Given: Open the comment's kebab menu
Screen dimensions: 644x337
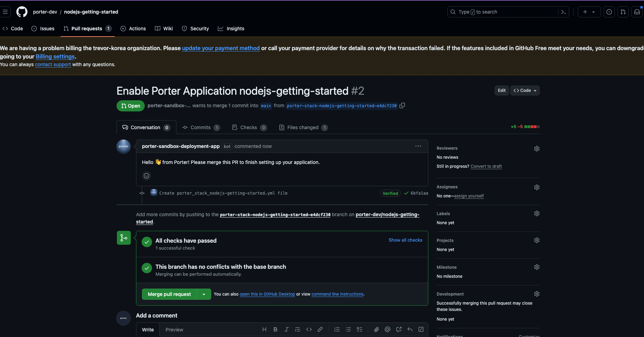Looking at the screenshot, I should click(418, 146).
